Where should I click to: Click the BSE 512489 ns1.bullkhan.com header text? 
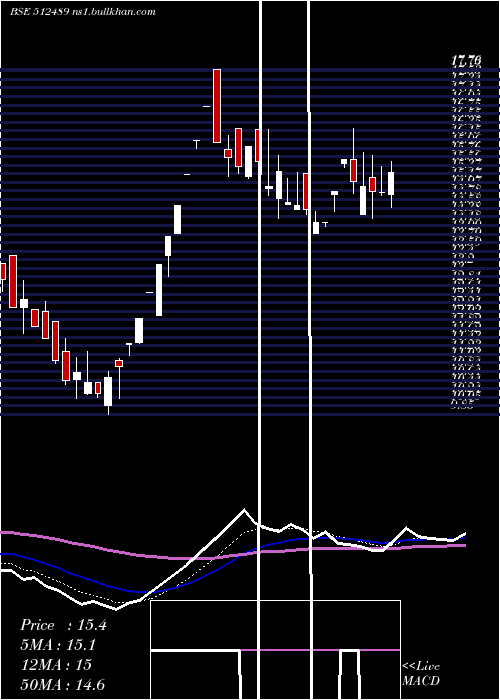click(83, 12)
